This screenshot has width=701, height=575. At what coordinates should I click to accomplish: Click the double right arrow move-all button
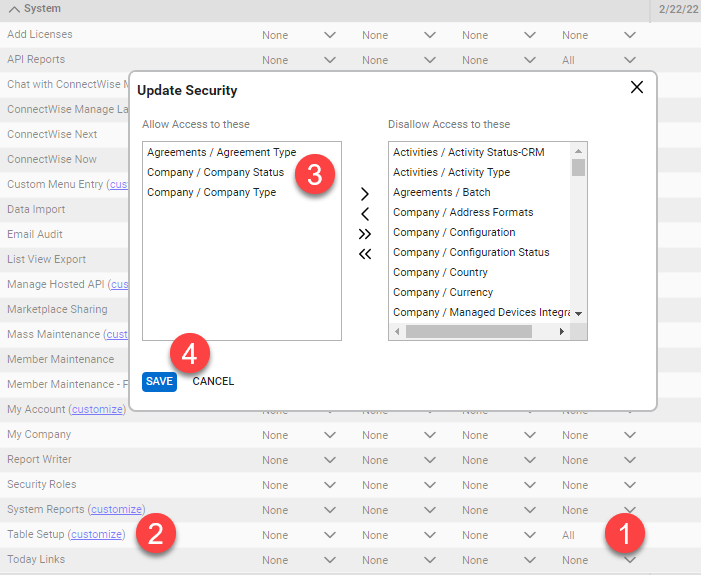coord(365,234)
